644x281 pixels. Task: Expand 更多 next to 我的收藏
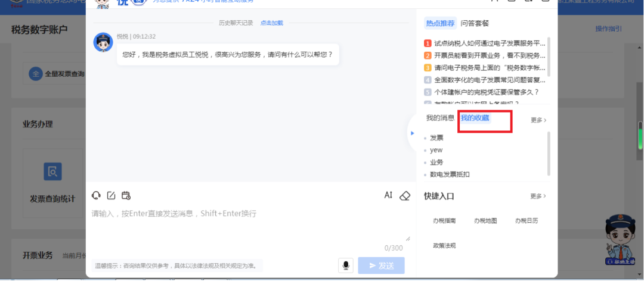[x=538, y=120]
